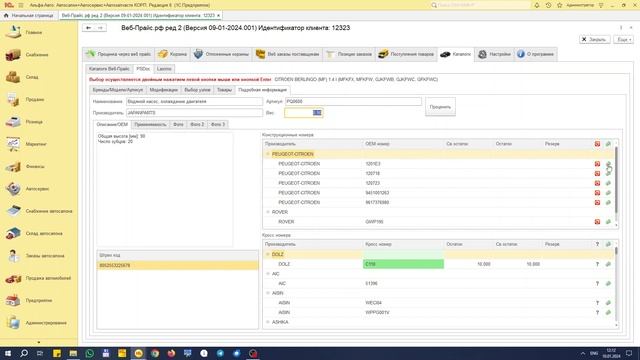Switch to Позиции заказов tab
Image resolution: width=640 pixels, height=360 pixels.
click(x=349, y=54)
